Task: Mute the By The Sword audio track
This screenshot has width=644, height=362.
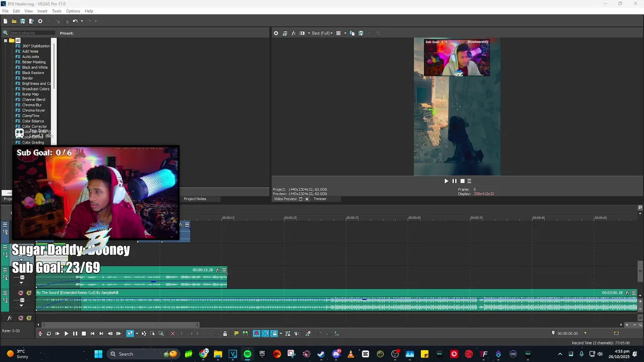Action: click(21, 293)
